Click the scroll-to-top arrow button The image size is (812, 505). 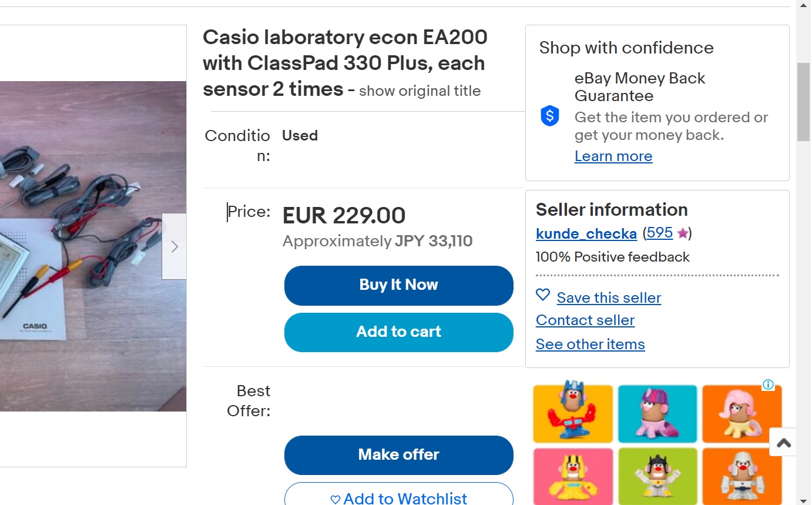(783, 443)
